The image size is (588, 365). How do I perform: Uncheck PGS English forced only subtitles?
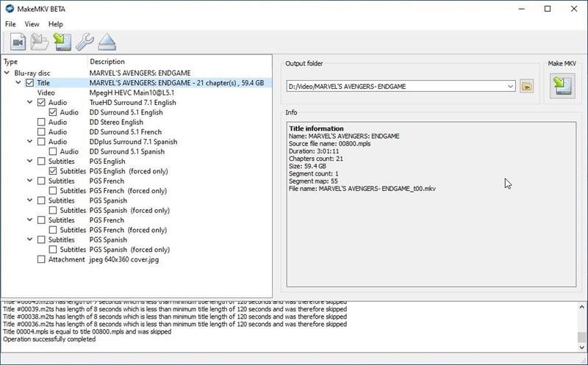(53, 171)
